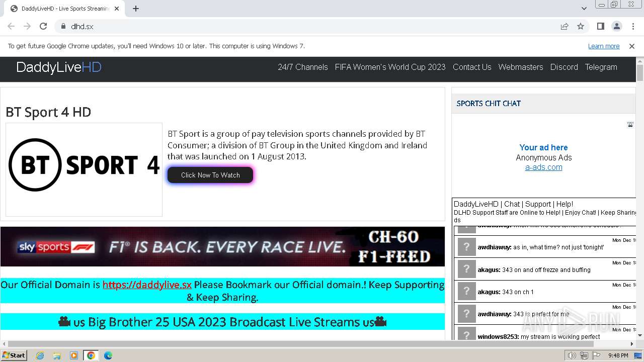Open Contact Us page
Image resolution: width=644 pixels, height=362 pixels.
point(472,67)
